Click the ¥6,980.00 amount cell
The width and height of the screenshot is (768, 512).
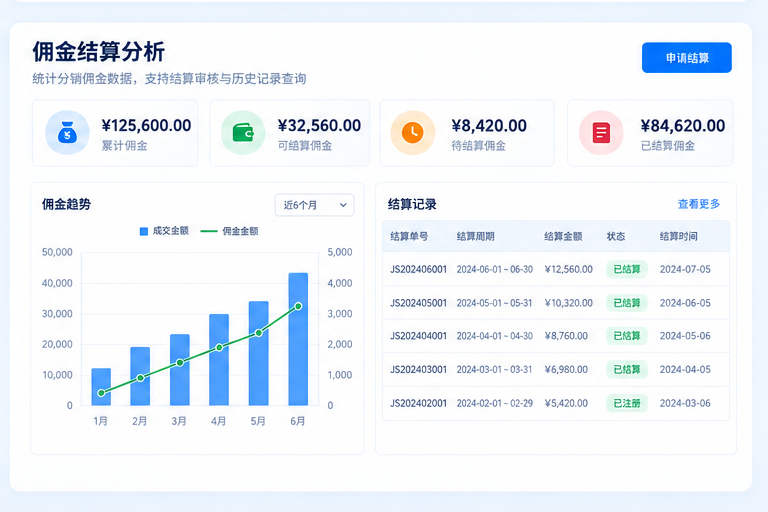pyautogui.click(x=566, y=369)
